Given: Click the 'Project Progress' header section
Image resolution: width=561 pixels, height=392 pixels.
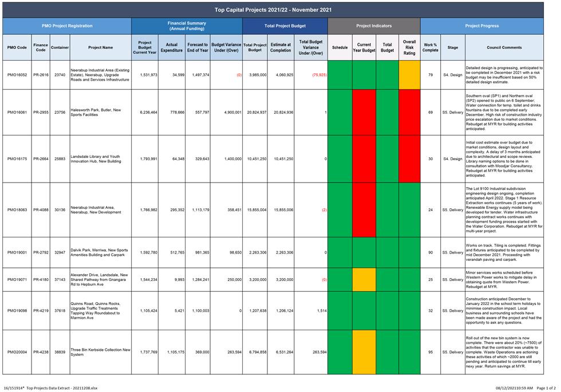Looking at the screenshot, I should tap(481, 26).
